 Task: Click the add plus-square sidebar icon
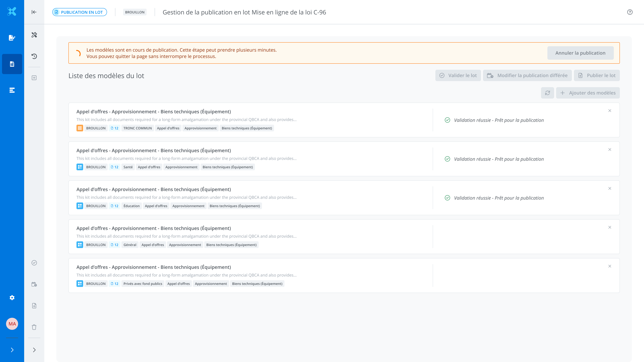tap(34, 78)
